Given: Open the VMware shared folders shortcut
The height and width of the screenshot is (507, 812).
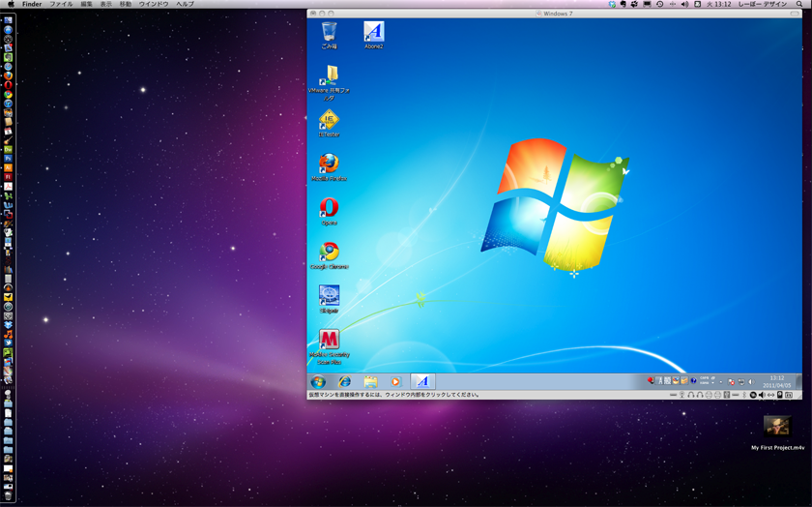Looking at the screenshot, I should [x=329, y=83].
